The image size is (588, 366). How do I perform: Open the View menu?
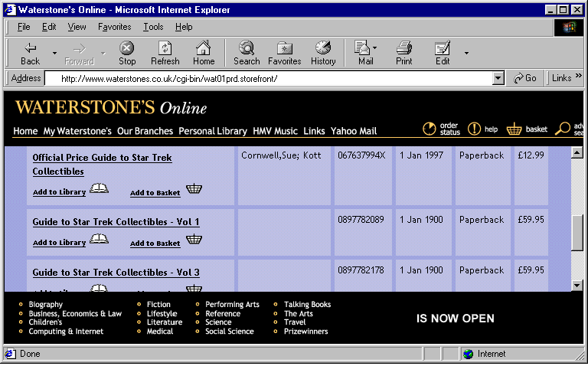coord(77,27)
